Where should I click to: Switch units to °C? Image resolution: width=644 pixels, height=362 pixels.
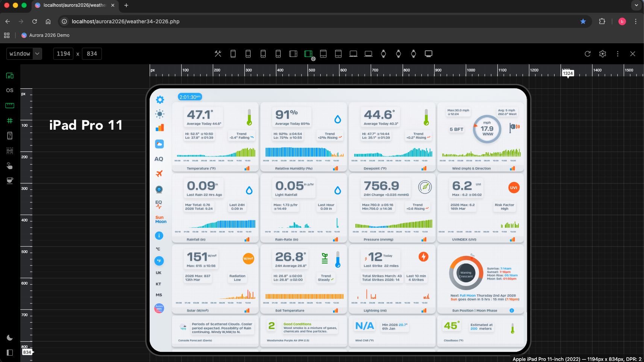pos(158,249)
